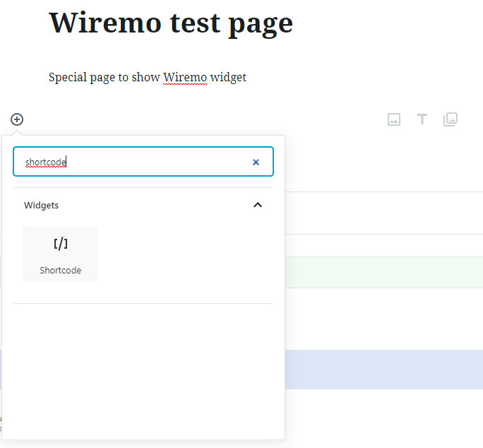Click the word test in the title
The width and height of the screenshot is (483, 448).
tap(196, 23)
